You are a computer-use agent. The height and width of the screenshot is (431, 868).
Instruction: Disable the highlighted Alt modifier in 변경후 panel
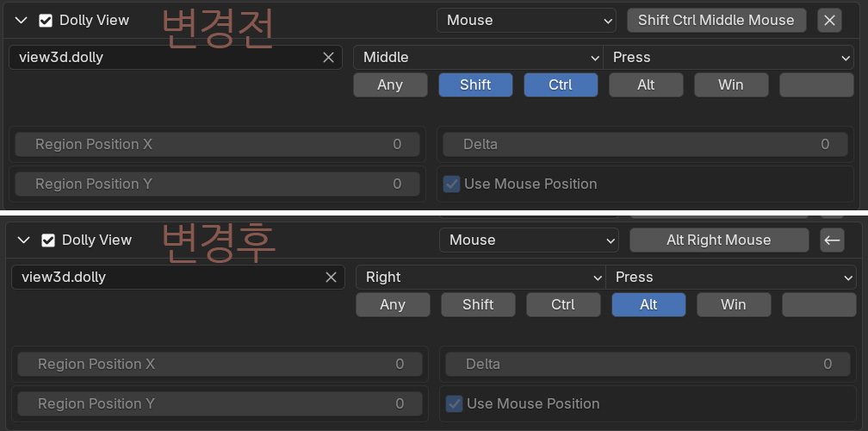[x=648, y=304]
